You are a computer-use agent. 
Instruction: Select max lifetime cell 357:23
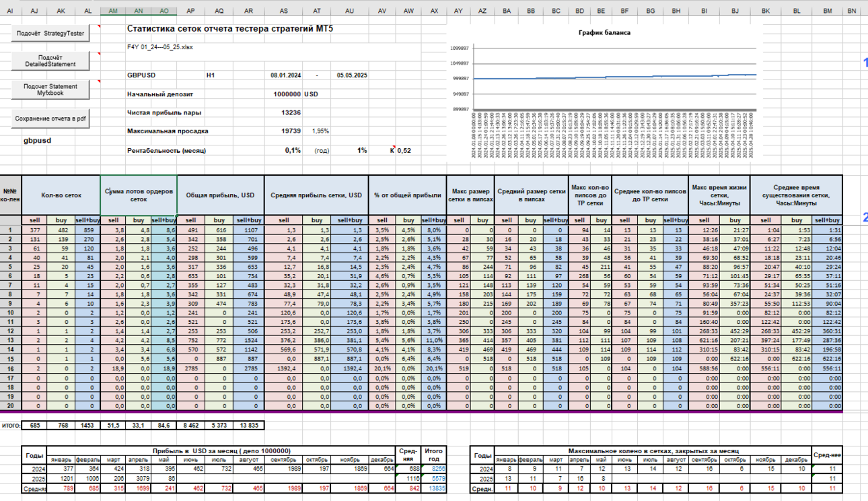(x=734, y=304)
